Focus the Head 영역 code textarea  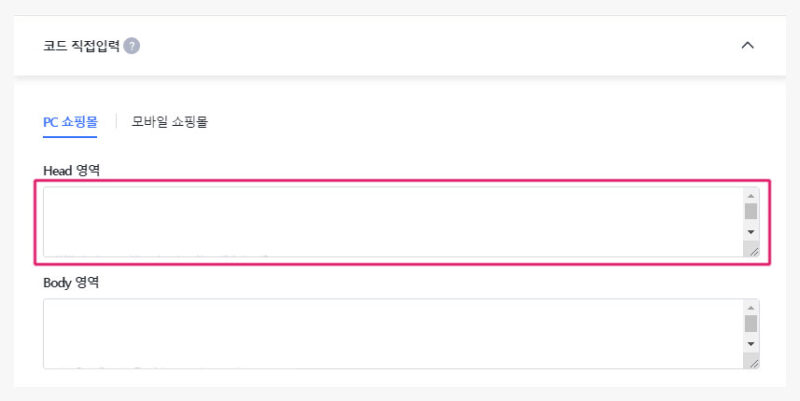pyautogui.click(x=390, y=221)
